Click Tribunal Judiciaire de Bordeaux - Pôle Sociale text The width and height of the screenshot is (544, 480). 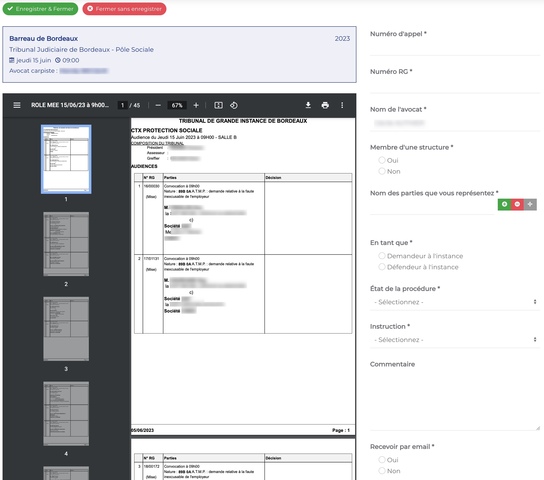coord(82,50)
